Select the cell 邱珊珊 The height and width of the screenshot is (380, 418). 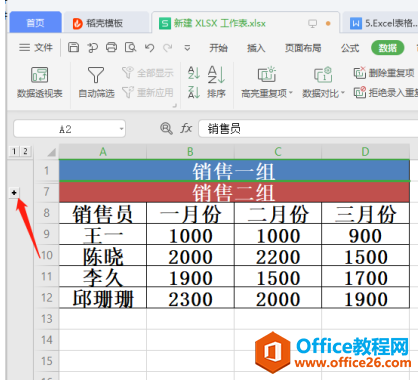tap(103, 297)
